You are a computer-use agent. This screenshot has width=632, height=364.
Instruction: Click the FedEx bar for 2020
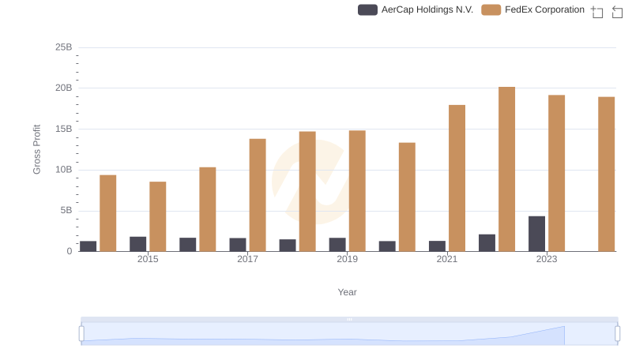(x=407, y=197)
